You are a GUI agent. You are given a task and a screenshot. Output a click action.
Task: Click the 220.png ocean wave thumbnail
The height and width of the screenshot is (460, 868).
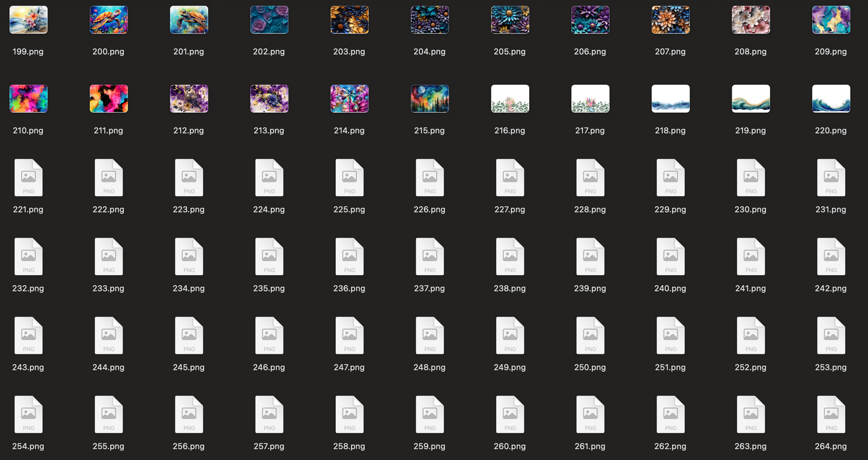click(x=831, y=98)
